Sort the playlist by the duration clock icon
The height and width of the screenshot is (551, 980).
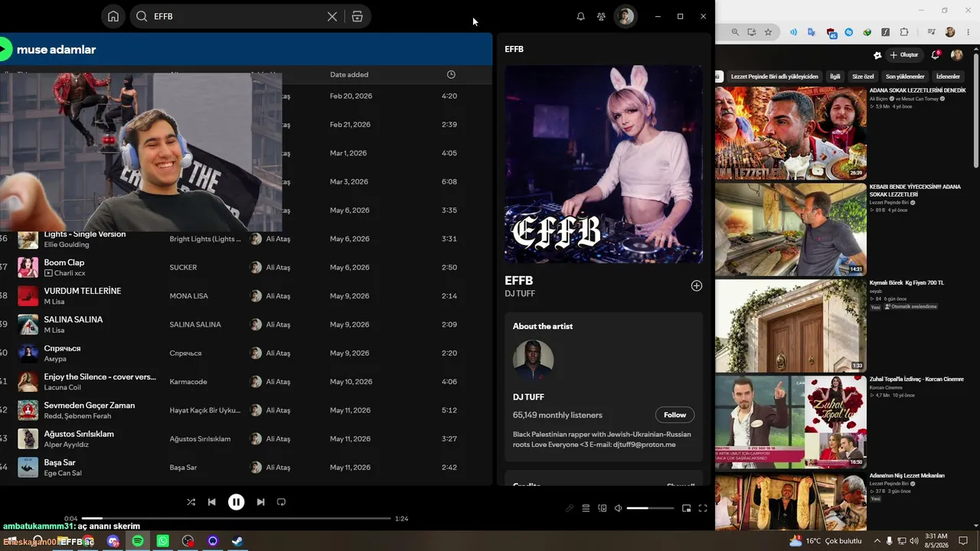tap(451, 74)
